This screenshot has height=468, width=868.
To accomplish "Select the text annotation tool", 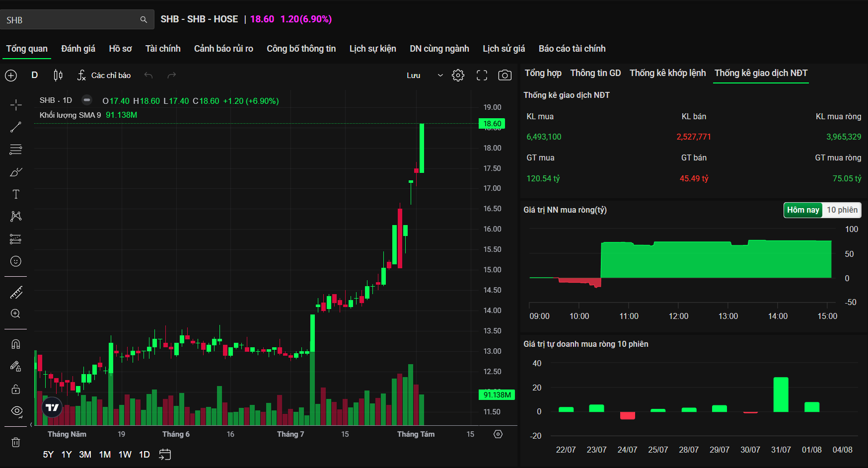I will click(x=16, y=194).
